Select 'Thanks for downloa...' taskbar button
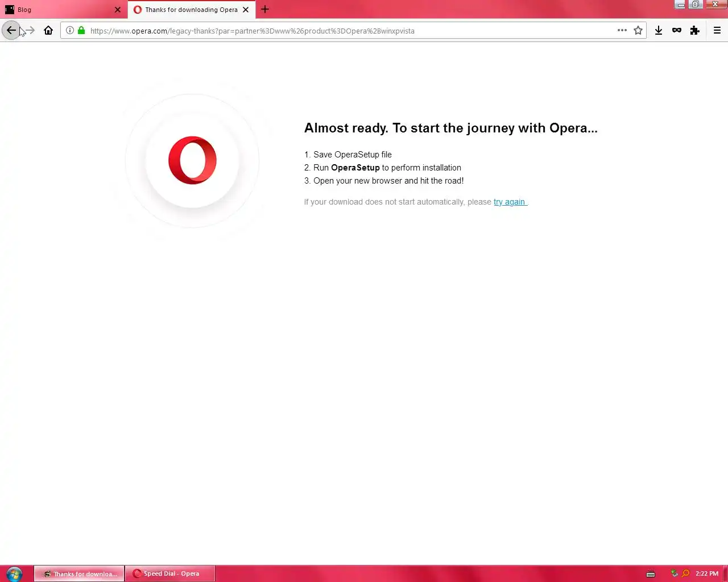The image size is (728, 582). tap(79, 573)
